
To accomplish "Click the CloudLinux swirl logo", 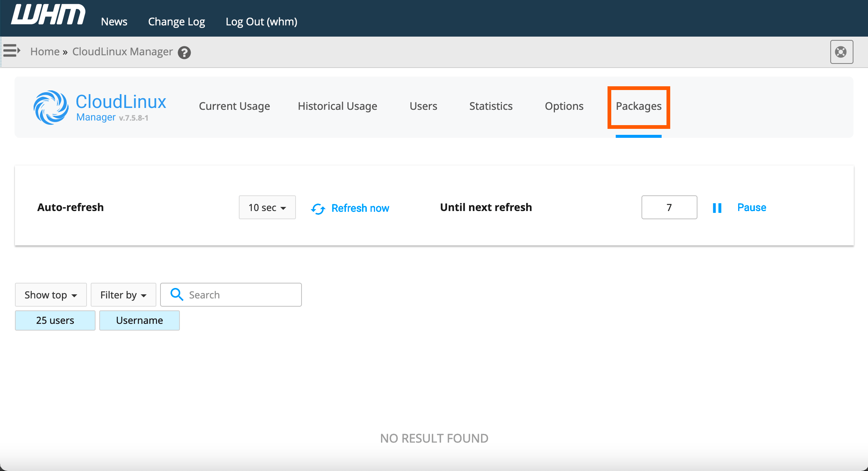I will pos(51,108).
